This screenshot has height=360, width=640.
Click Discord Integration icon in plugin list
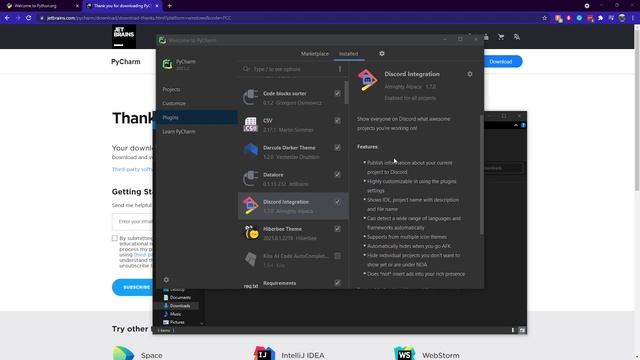[x=250, y=206]
